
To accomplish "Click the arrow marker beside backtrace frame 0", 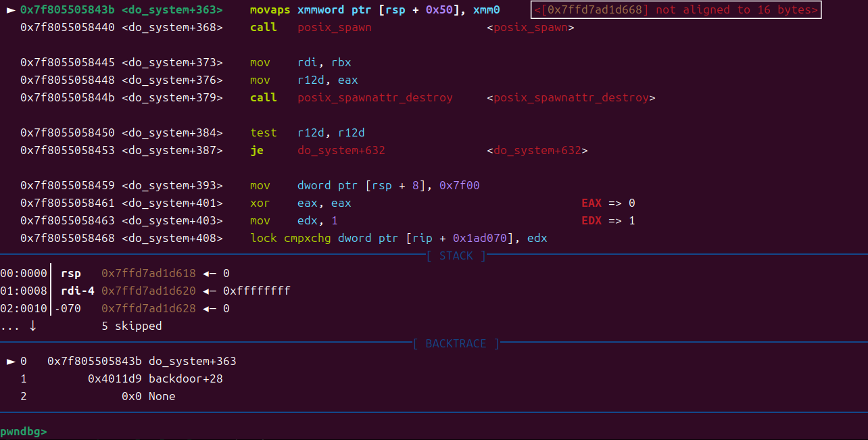I will (11, 362).
